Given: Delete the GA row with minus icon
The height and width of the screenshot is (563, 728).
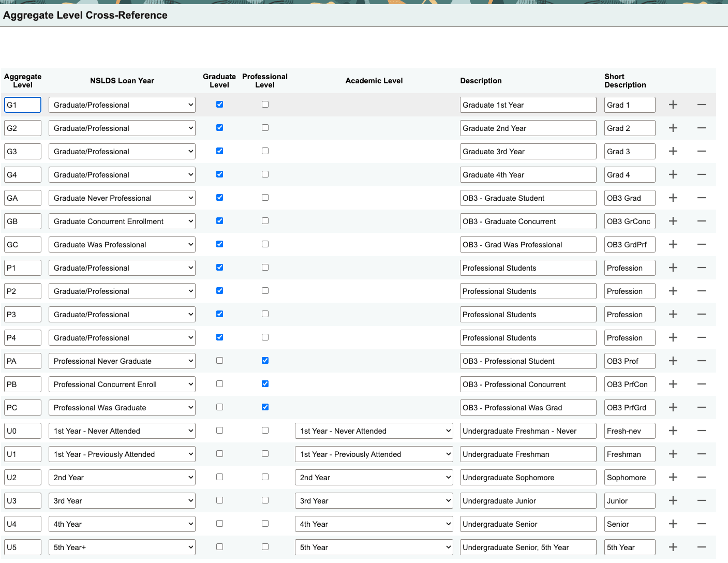Looking at the screenshot, I should 702,198.
